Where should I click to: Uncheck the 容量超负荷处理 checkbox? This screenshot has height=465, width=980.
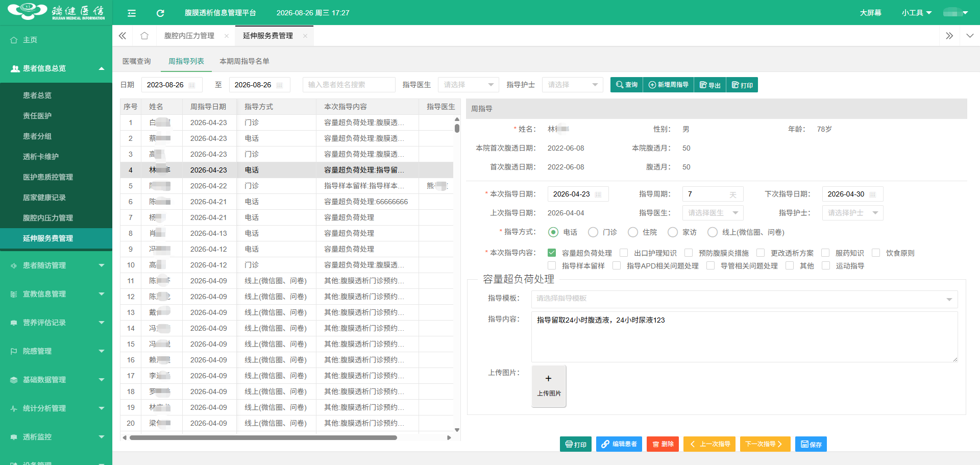coord(552,253)
